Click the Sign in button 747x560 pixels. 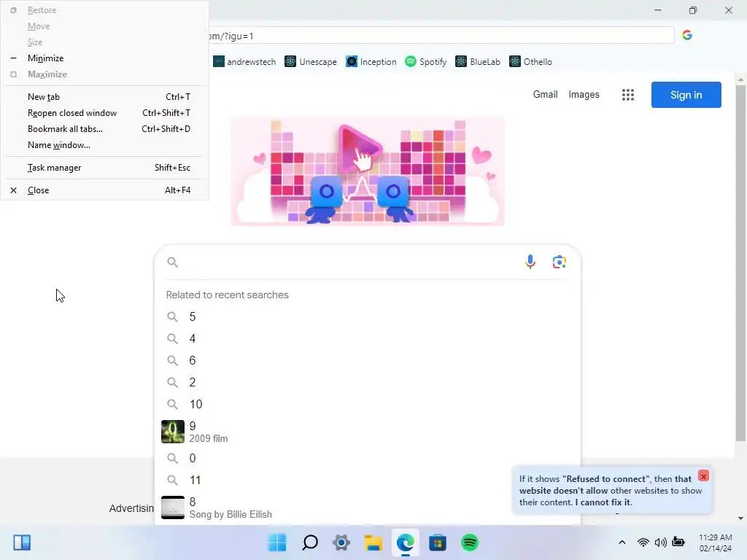686,95
